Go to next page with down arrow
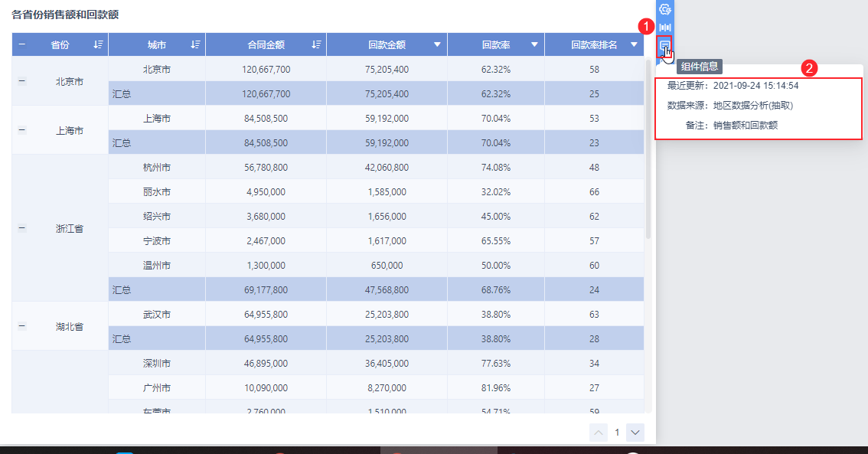Image resolution: width=868 pixels, height=454 pixels. (635, 433)
